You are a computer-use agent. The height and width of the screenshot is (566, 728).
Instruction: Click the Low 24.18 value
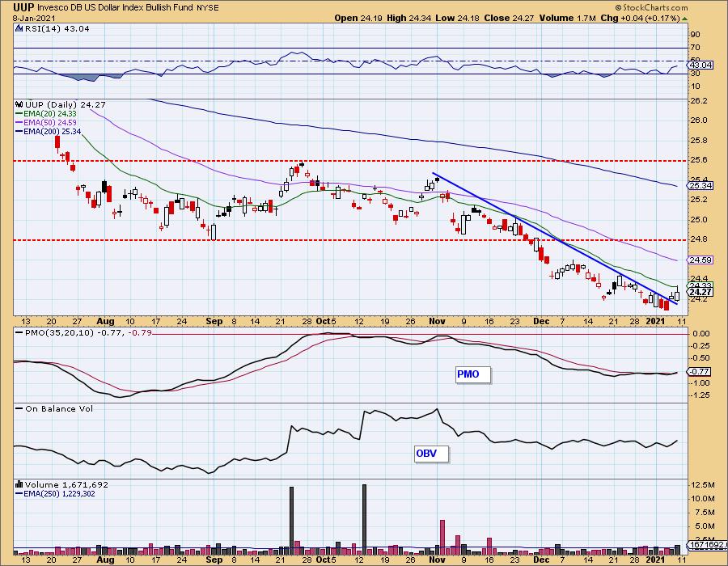tap(458, 18)
